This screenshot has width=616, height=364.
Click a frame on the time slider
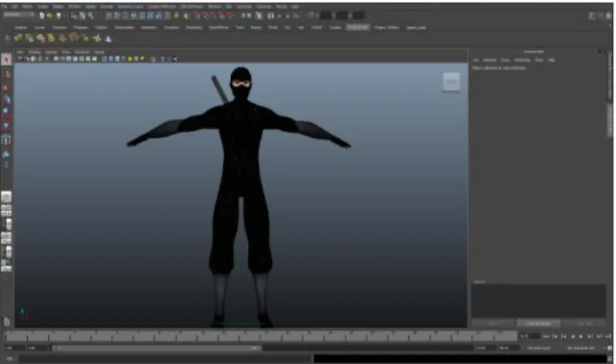261,336
